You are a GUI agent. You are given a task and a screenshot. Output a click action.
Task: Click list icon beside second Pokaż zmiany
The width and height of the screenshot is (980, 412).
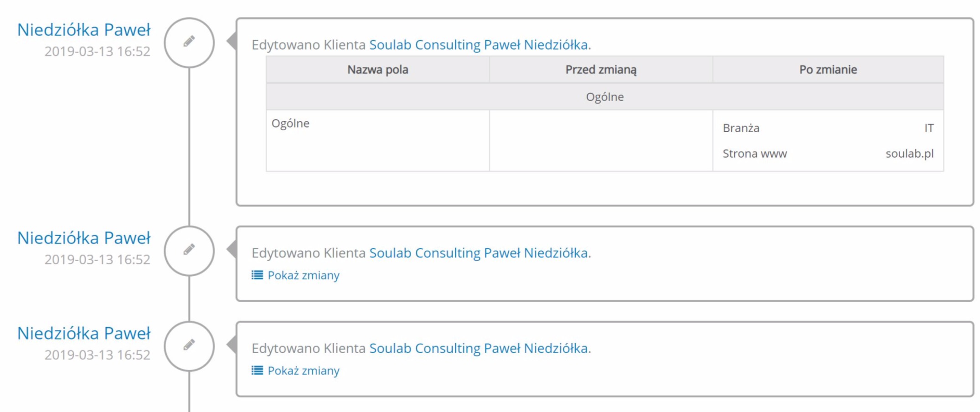257,275
